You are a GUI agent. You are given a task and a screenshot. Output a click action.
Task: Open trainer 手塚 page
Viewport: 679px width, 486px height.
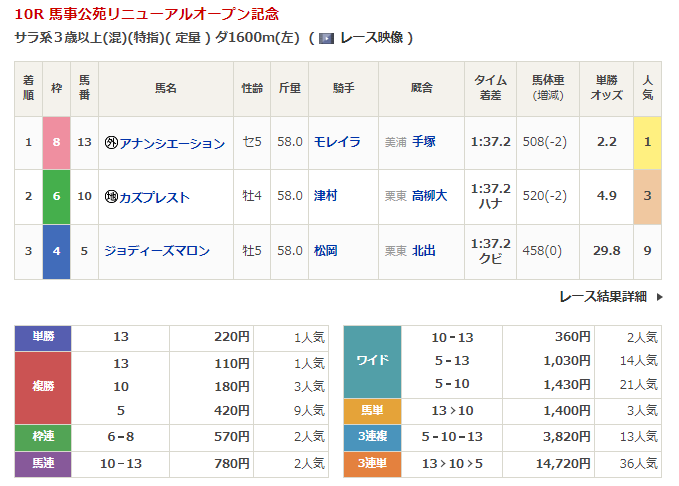(424, 142)
